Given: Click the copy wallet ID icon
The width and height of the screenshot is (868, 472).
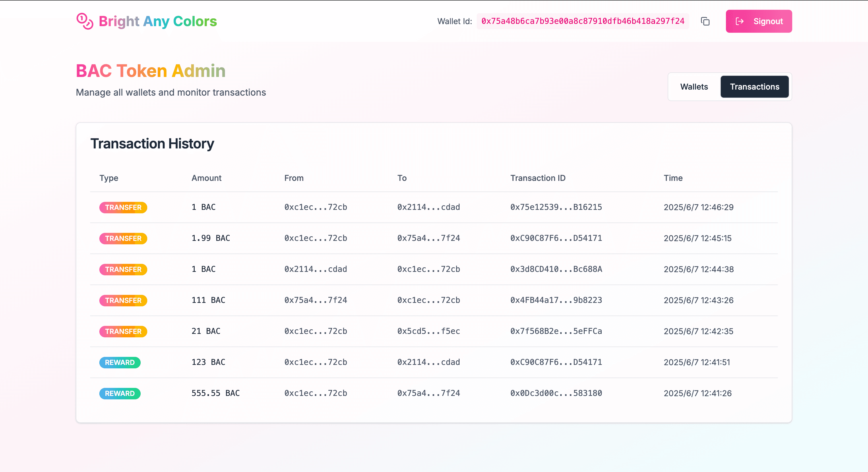Looking at the screenshot, I should point(705,21).
